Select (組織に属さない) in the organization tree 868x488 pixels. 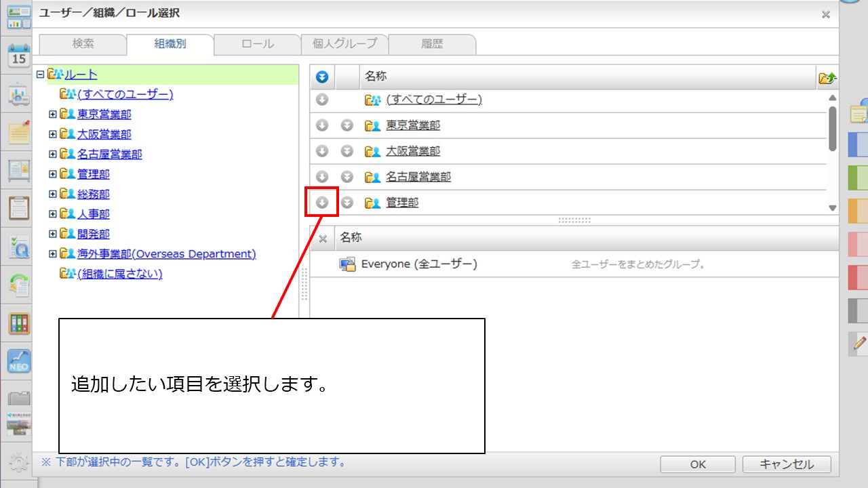tap(120, 274)
